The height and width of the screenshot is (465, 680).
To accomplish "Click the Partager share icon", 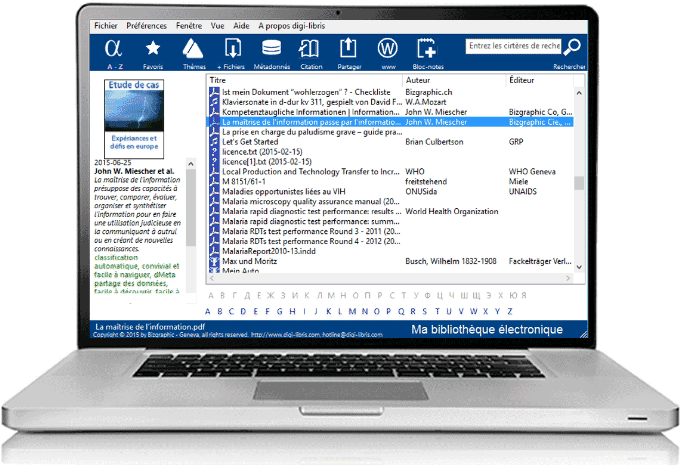I will coord(348,48).
